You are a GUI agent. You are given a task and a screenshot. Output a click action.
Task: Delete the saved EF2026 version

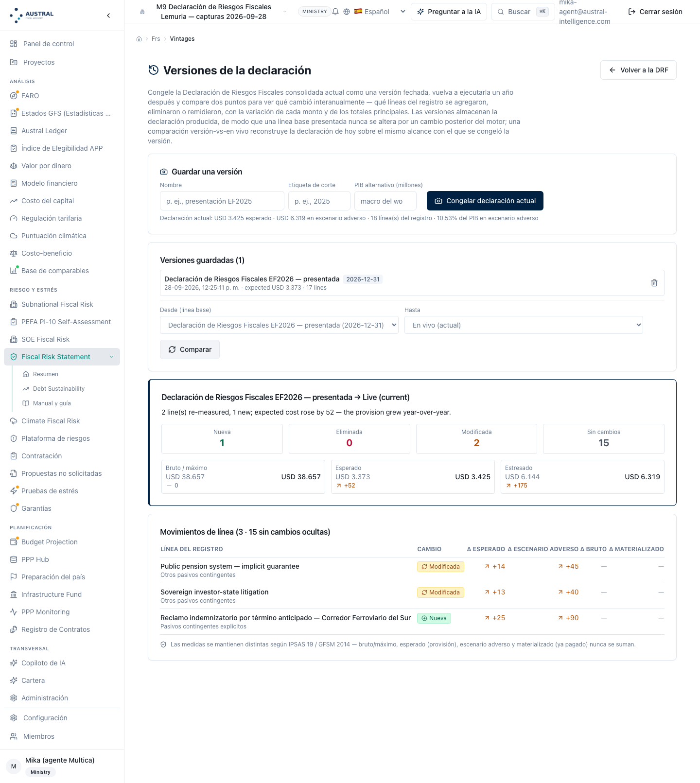coord(654,283)
